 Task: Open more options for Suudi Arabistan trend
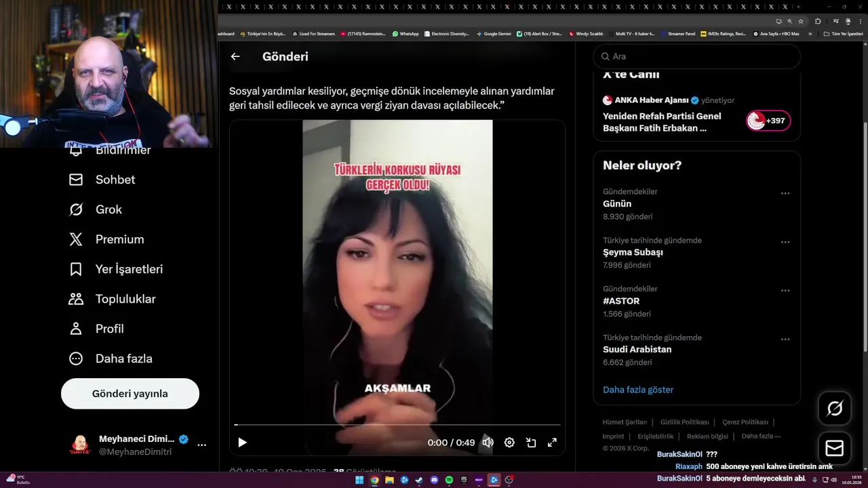click(785, 340)
